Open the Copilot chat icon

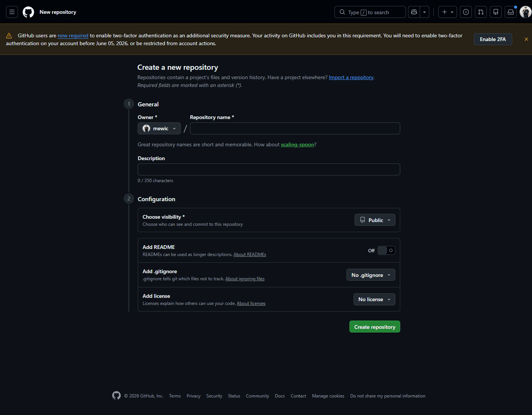click(x=414, y=12)
